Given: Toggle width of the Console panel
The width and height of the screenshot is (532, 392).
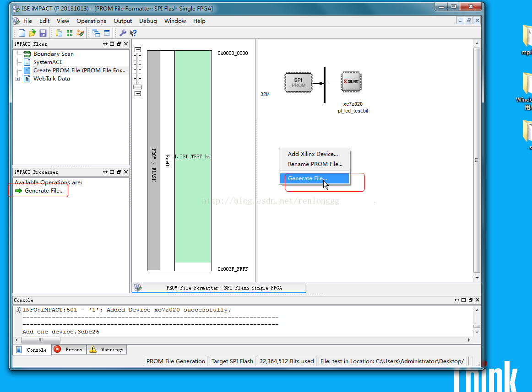Looking at the screenshot, I should pyautogui.click(x=456, y=300).
